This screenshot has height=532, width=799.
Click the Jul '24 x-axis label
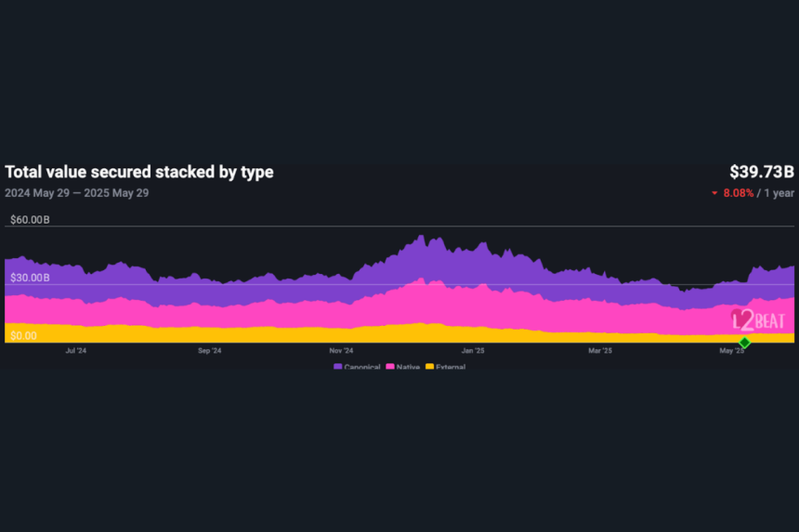76,351
